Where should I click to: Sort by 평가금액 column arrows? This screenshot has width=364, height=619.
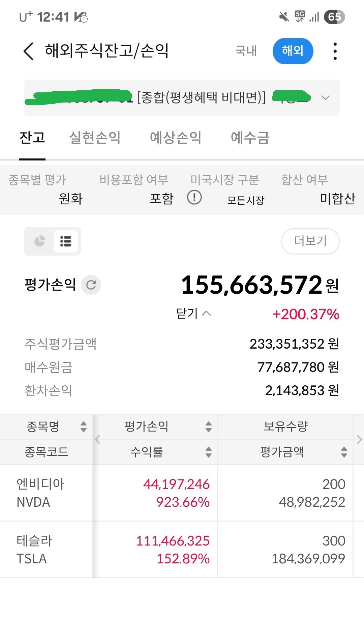tap(344, 452)
